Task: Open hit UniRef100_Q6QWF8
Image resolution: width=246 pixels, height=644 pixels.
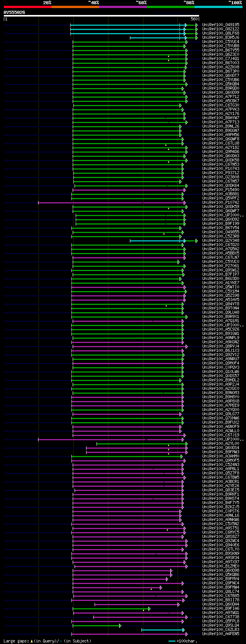Action: coord(221,139)
